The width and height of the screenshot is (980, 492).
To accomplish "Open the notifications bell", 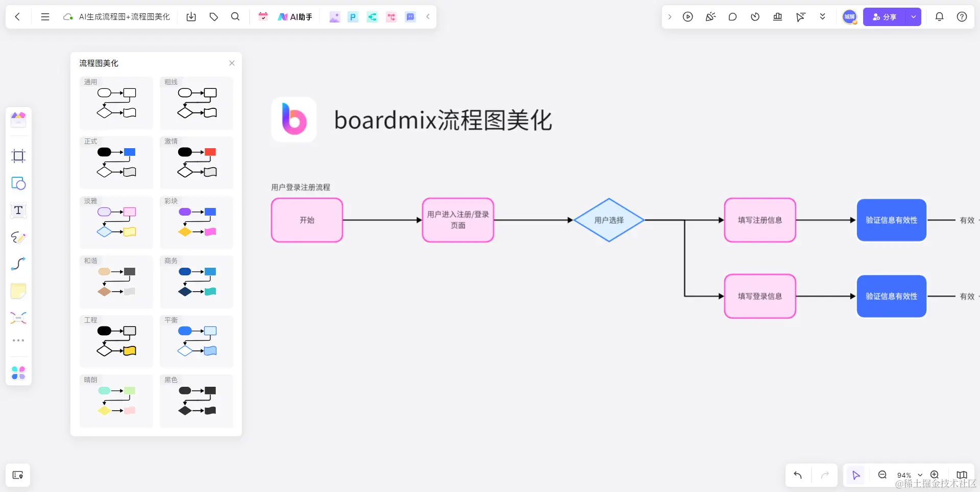I will (x=939, y=17).
